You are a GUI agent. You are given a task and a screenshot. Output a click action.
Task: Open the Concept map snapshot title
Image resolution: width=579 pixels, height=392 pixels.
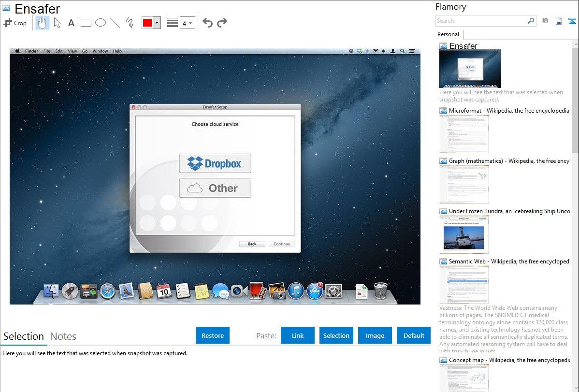pyautogui.click(x=509, y=360)
